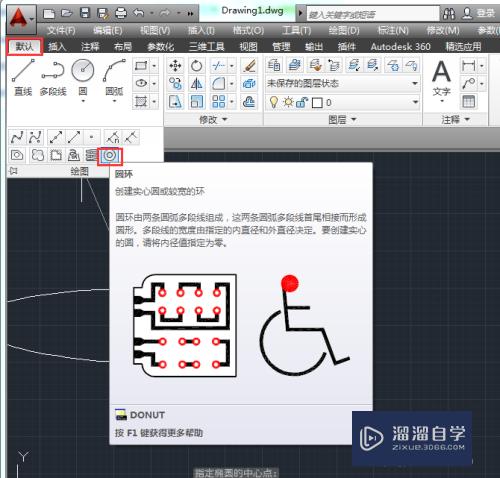500x478 pixels.
Task: Select the Region tool
Action: (x=17, y=155)
